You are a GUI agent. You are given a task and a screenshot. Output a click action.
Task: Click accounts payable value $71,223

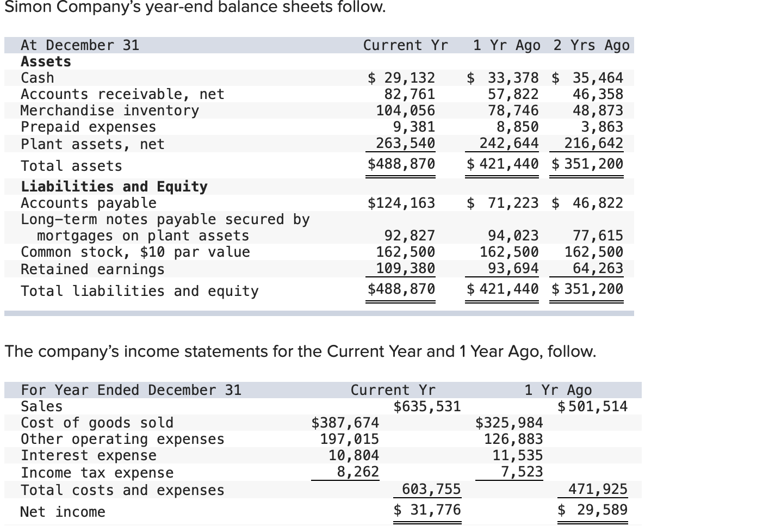[x=503, y=203]
